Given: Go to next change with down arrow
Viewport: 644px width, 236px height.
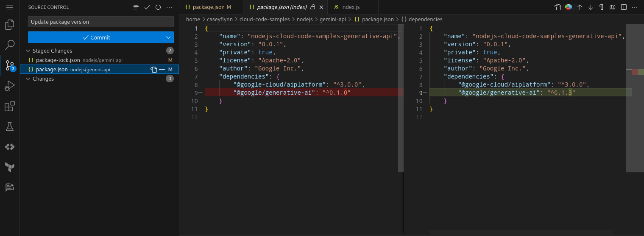Looking at the screenshot, I should (591, 7).
